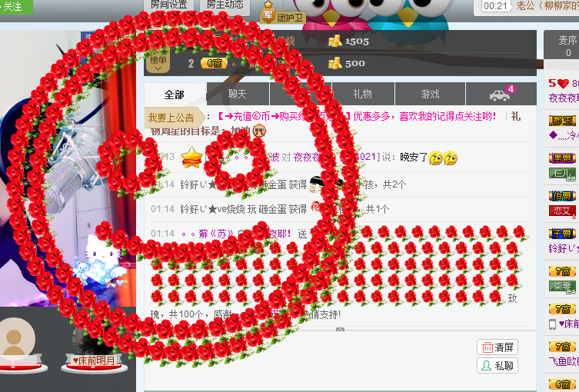579x392 pixels.
Task: Click the 房主动态 button
Action: 225,5
